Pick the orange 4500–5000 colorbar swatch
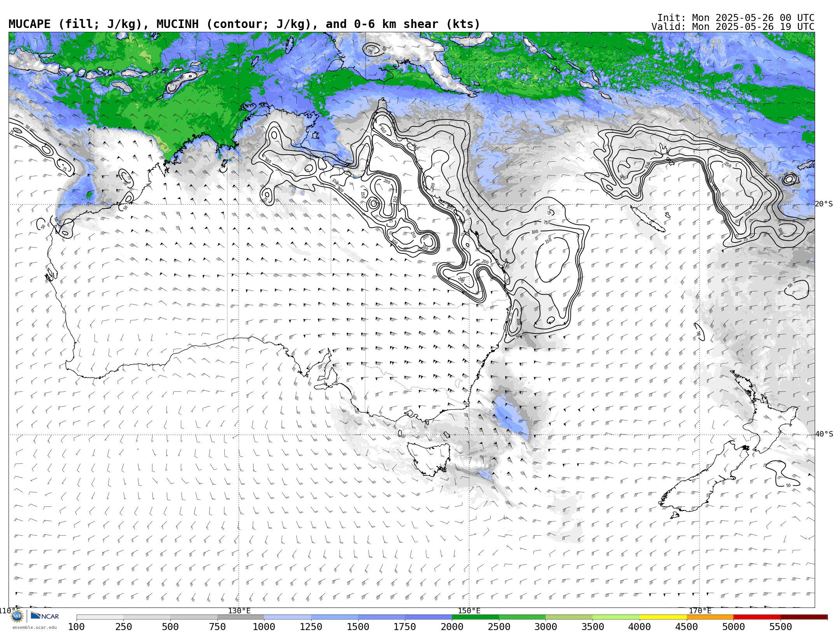This screenshot has width=840, height=632. [x=710, y=617]
